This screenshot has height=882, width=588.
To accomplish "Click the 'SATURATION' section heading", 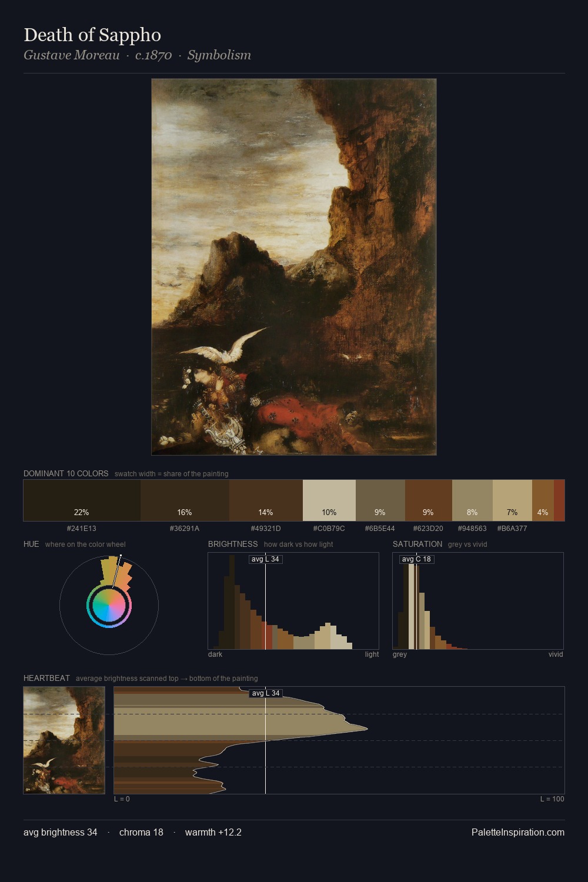I will coord(417,544).
